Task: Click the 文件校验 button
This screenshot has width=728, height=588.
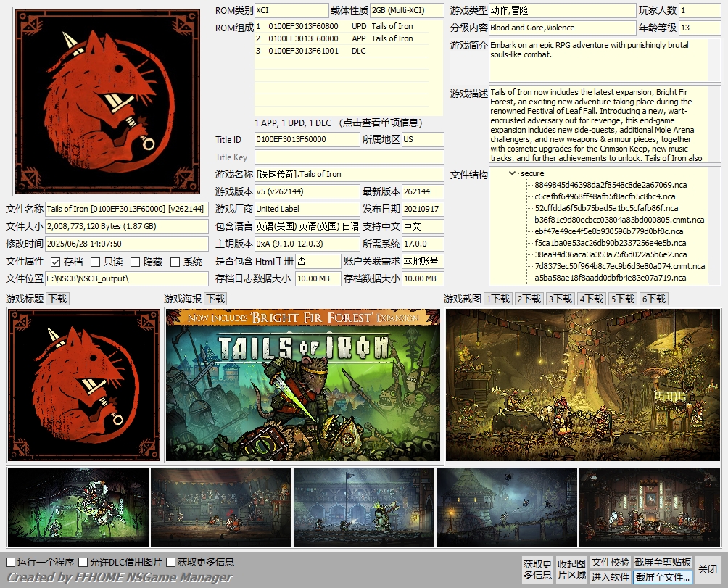Action: (611, 562)
